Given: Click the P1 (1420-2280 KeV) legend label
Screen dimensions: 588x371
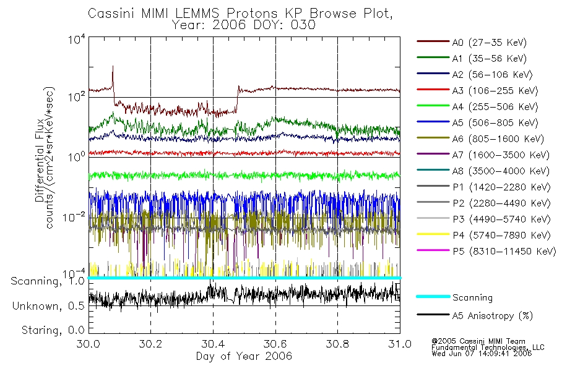Looking at the screenshot, I should pyautogui.click(x=501, y=187).
